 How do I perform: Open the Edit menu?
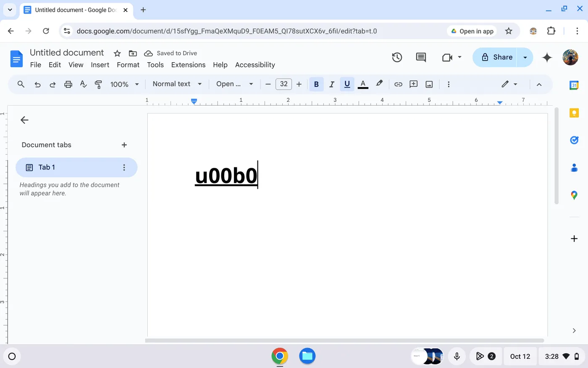coord(55,65)
